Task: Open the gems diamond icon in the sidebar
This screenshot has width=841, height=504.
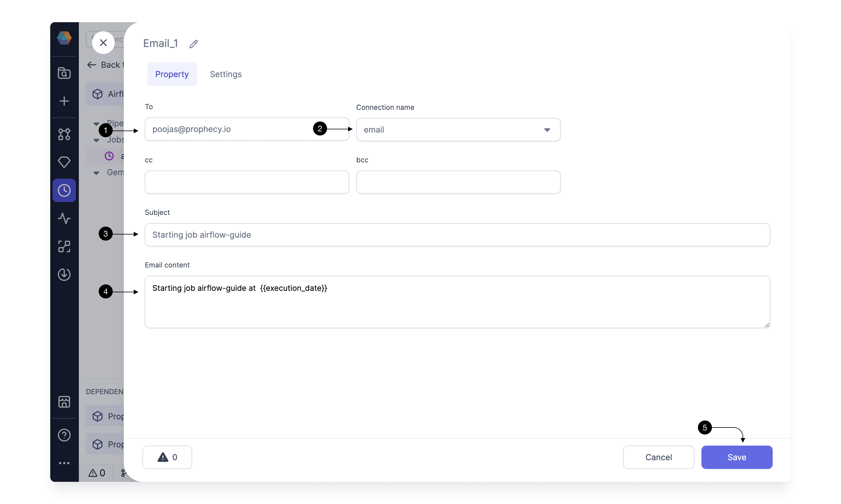Action: click(64, 162)
